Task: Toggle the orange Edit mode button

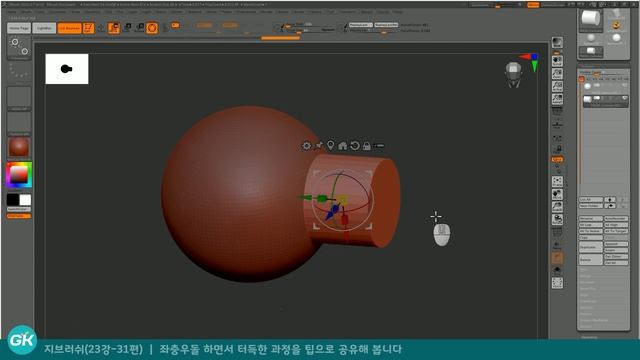Action: pyautogui.click(x=88, y=28)
